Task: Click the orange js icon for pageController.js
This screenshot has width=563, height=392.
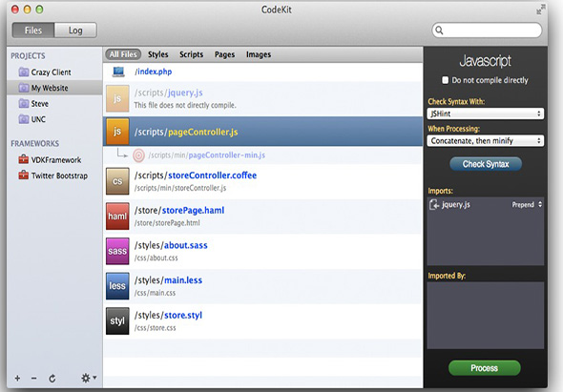Action: (117, 132)
